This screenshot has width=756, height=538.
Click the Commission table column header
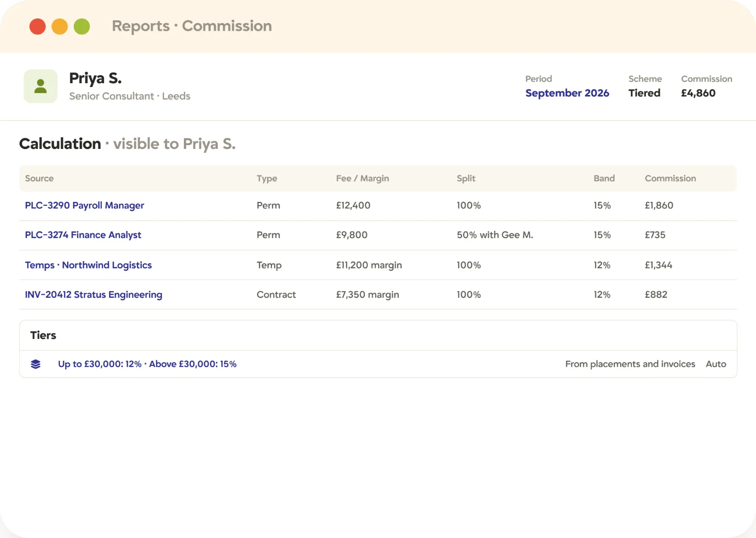(670, 178)
